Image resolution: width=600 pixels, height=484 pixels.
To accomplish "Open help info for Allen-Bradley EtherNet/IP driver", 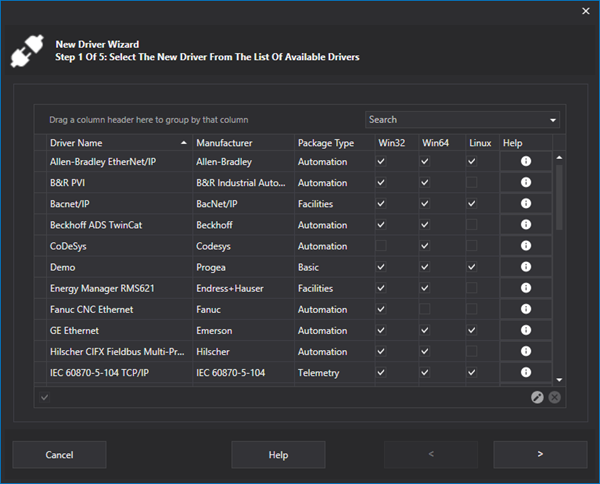I will pos(525,162).
